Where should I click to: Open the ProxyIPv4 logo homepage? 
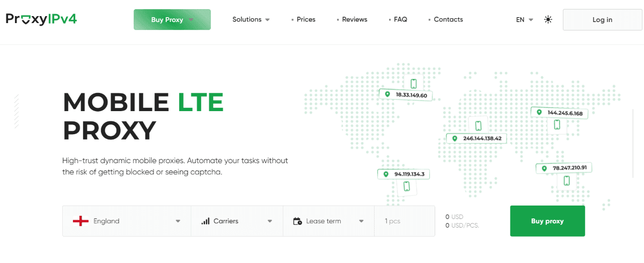point(41,19)
